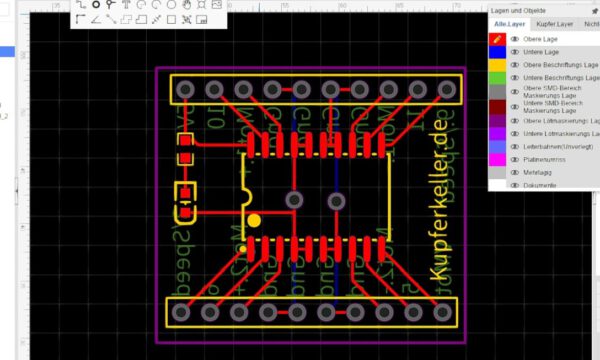Click the blue Untere Lage color swatch
This screenshot has height=360, width=600.
(x=497, y=52)
